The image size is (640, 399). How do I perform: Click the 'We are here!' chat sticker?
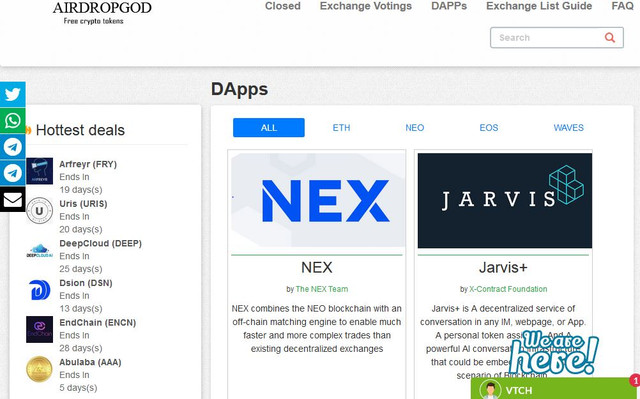[554, 352]
